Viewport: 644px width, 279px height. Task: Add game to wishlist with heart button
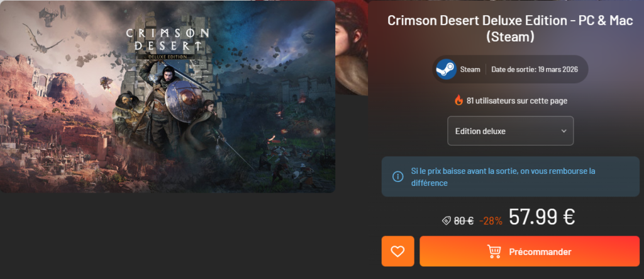pos(397,251)
